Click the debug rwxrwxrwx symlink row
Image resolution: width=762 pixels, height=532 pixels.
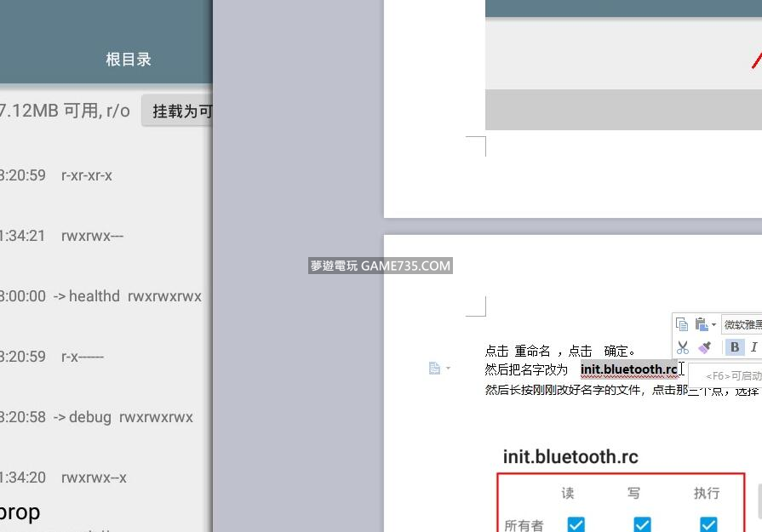pyautogui.click(x=106, y=417)
